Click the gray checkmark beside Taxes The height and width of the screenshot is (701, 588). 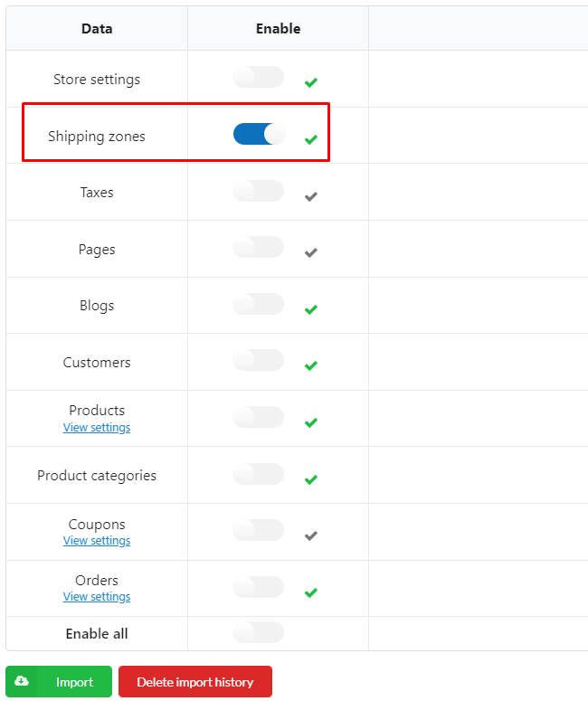pyautogui.click(x=311, y=196)
